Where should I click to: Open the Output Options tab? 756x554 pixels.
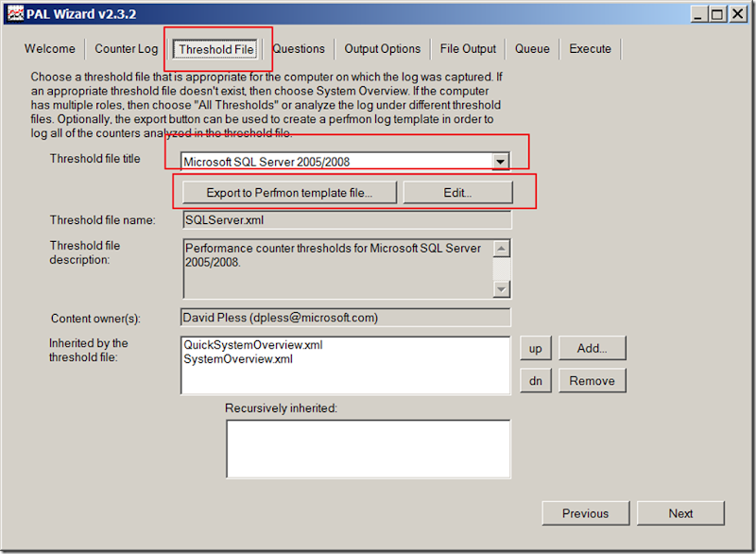383,49
